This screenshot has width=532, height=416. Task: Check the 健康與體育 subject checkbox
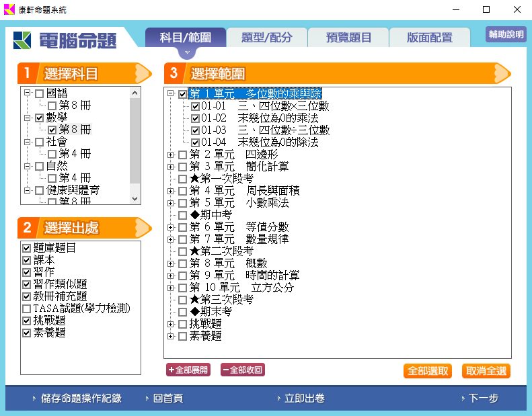tap(40, 191)
